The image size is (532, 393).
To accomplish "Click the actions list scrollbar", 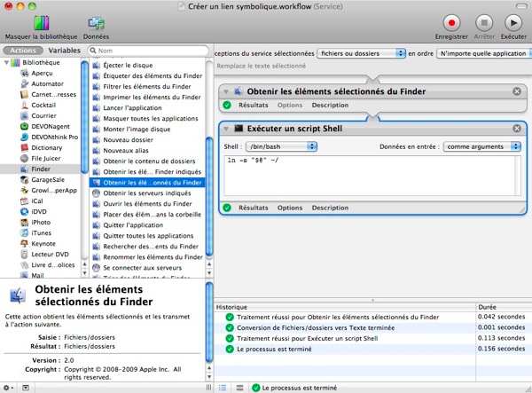I will click(x=209, y=197).
